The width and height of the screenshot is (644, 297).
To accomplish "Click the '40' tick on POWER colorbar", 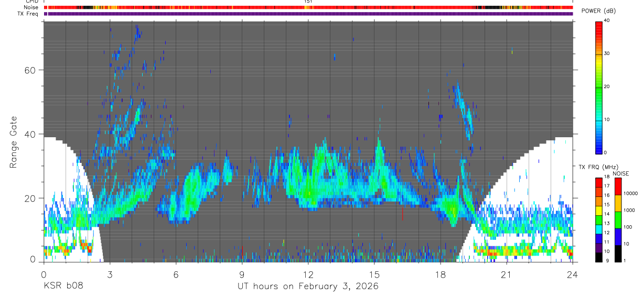I will pyautogui.click(x=607, y=20).
